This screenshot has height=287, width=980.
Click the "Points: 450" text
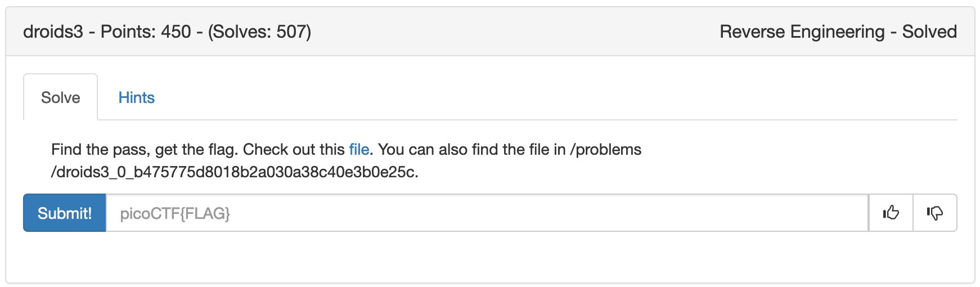[x=146, y=32]
